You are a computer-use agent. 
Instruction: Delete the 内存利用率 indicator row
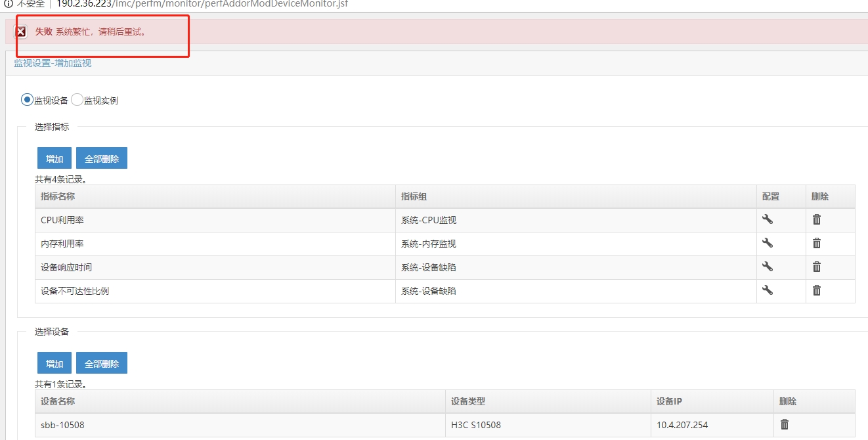(817, 243)
